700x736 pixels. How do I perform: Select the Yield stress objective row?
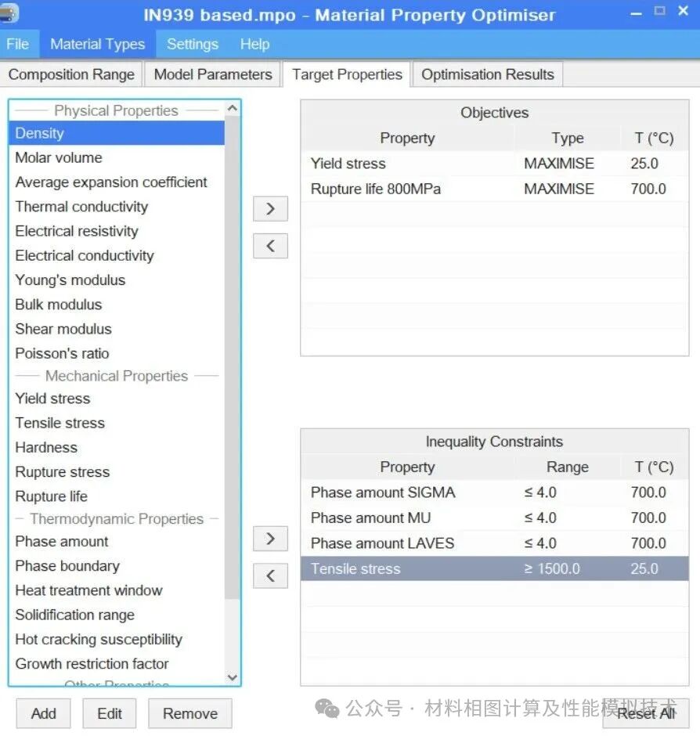coord(494,164)
